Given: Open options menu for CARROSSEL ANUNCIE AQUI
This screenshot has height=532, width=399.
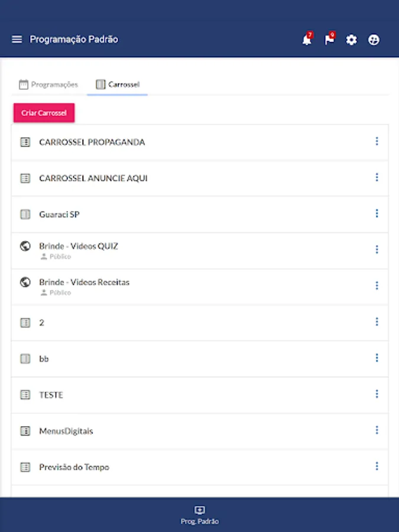Looking at the screenshot, I should pos(377,177).
